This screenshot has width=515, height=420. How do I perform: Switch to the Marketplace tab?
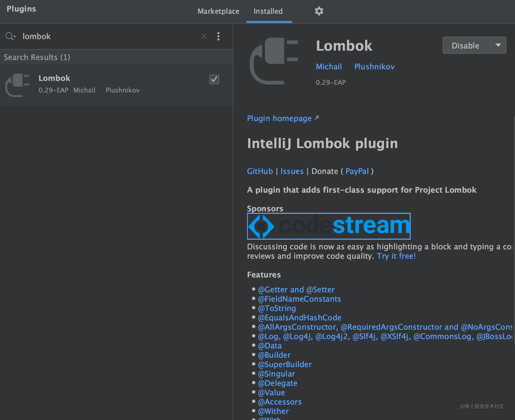(x=218, y=11)
